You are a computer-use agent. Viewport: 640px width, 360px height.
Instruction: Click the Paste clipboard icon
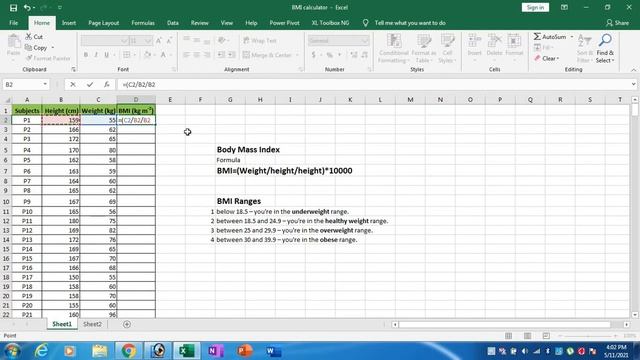click(x=13, y=42)
